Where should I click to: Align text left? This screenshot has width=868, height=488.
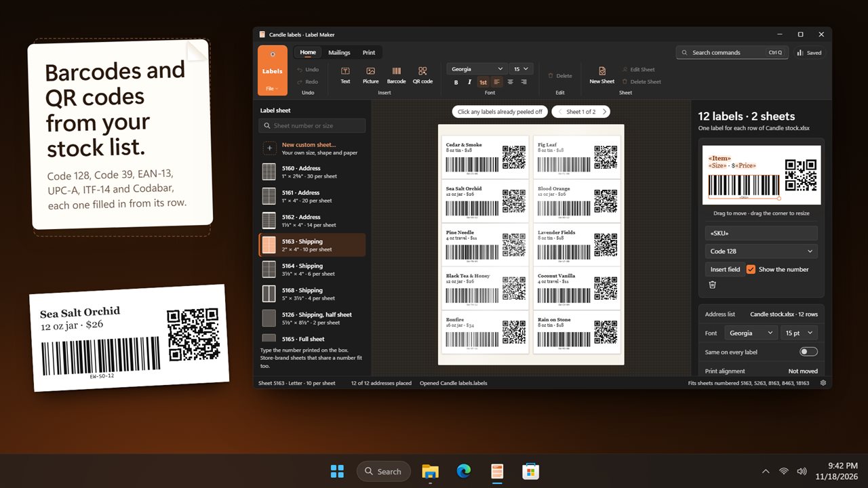click(x=497, y=82)
